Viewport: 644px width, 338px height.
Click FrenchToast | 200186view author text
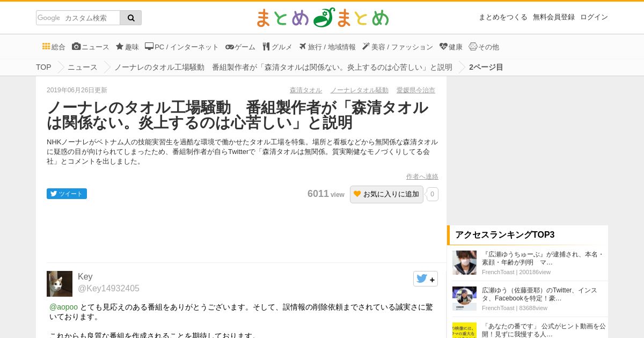tap(516, 272)
